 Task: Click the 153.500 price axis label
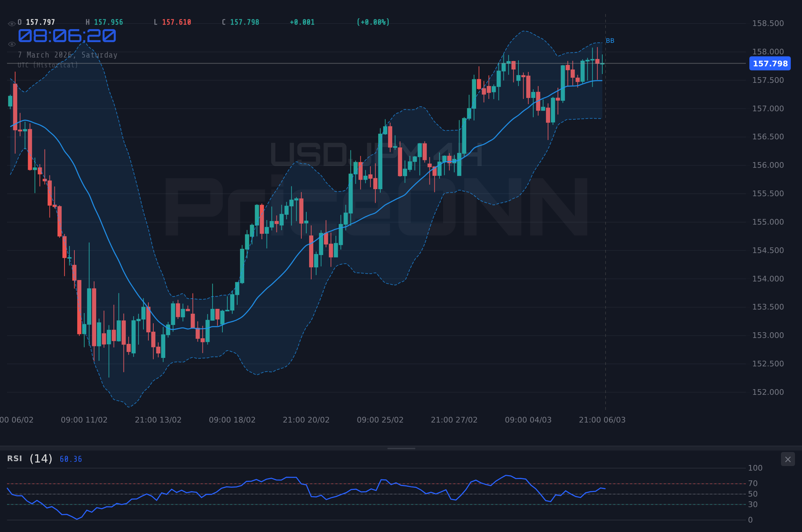(x=768, y=307)
